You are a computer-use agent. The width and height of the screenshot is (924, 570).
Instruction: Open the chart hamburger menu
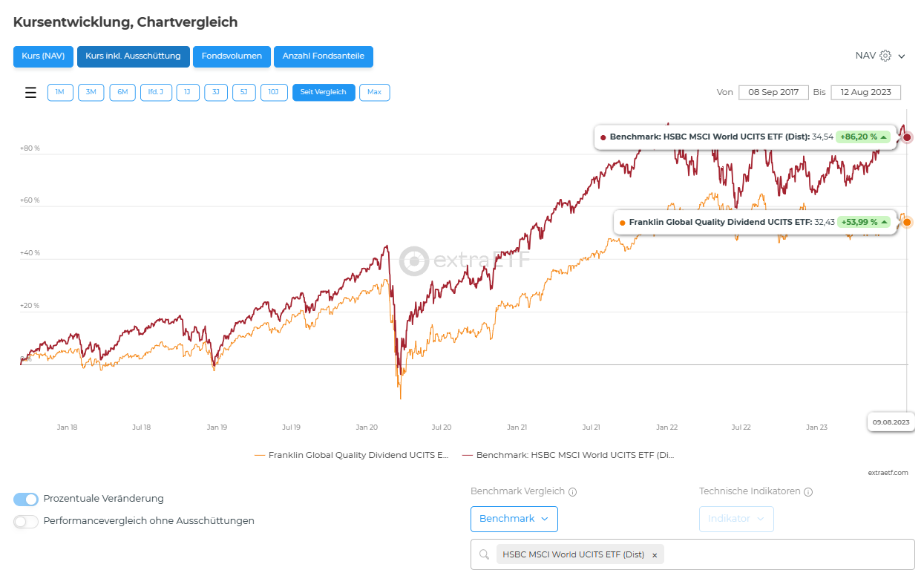(x=30, y=93)
